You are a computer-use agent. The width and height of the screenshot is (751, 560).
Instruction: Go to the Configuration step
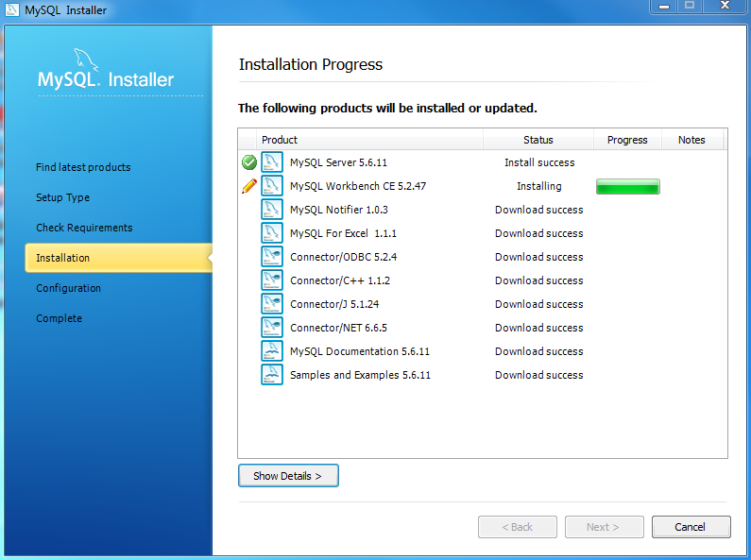tap(68, 288)
